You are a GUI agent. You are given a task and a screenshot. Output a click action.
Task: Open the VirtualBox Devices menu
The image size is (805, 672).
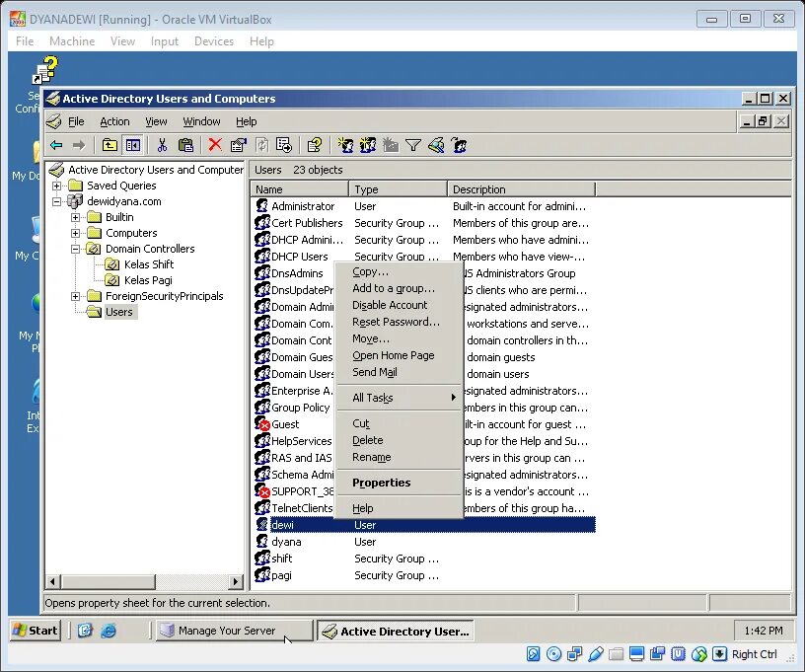pos(213,41)
